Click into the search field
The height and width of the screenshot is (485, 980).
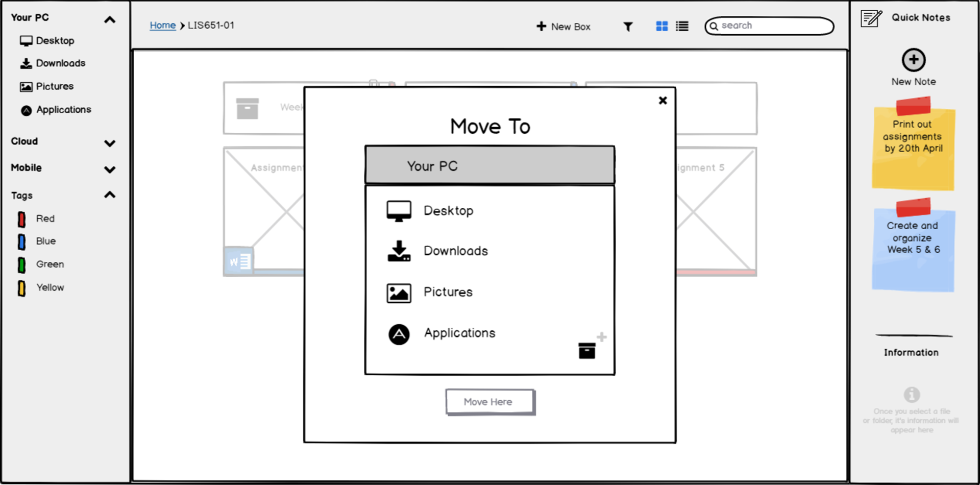pos(770,26)
